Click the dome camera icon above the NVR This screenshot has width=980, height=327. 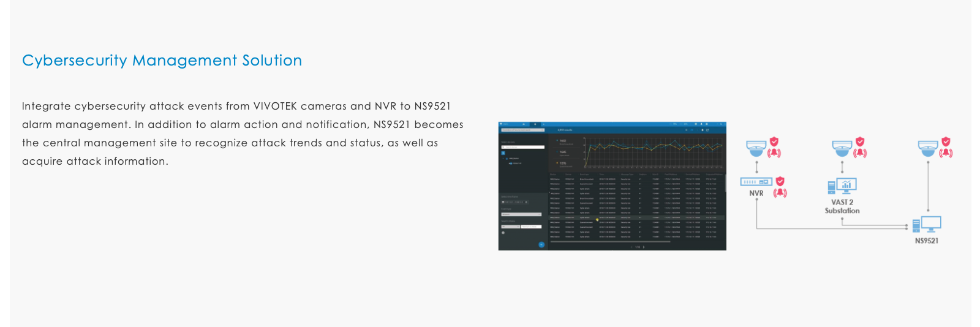(756, 147)
